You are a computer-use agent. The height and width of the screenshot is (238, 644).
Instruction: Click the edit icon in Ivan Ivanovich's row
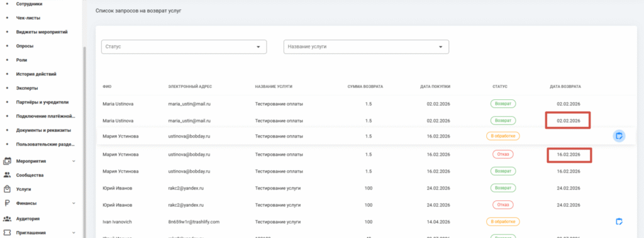(619, 222)
